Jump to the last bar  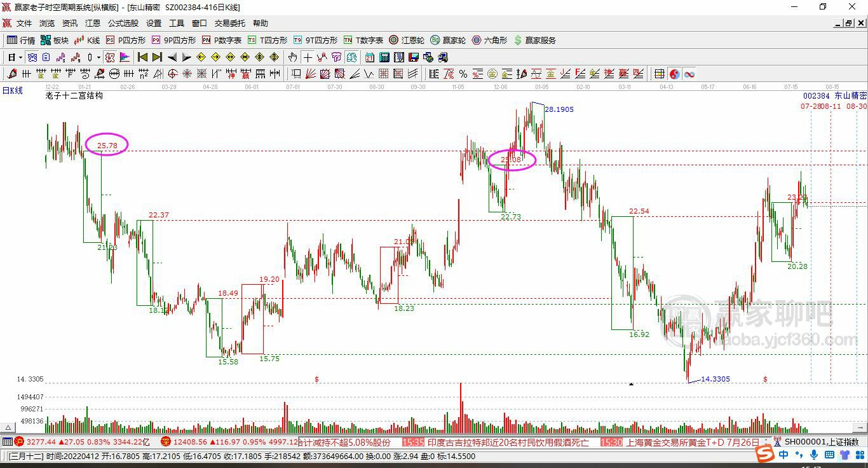(157, 57)
